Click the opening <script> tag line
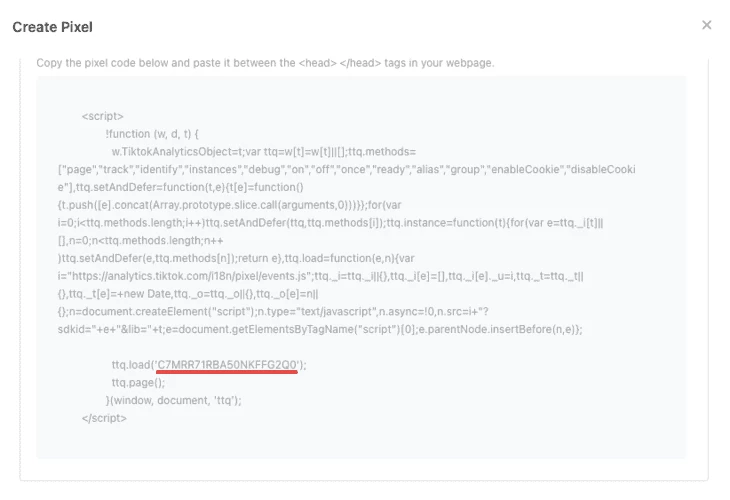730x500 pixels. click(102, 116)
